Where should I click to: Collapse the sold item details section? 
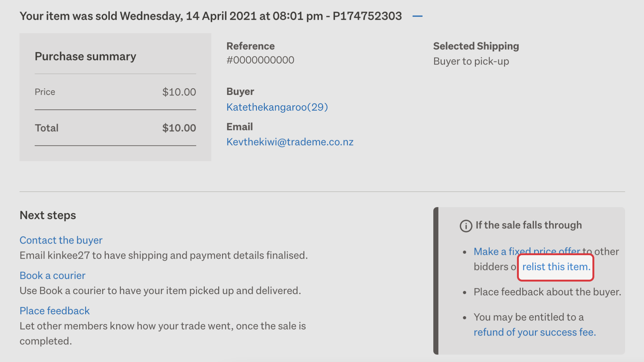[417, 16]
